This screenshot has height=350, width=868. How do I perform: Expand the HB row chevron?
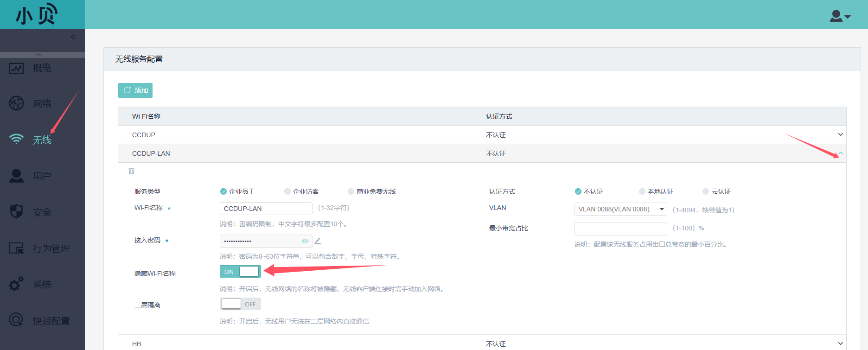pos(840,344)
